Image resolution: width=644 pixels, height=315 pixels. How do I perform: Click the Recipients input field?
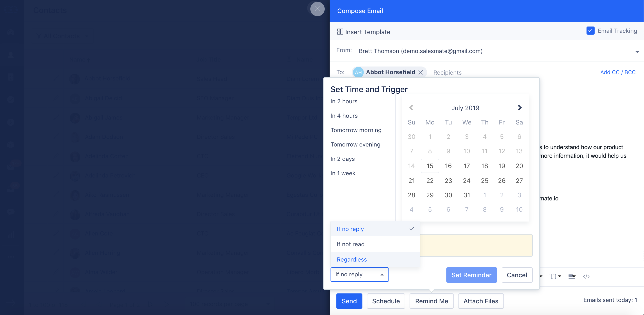tap(447, 73)
